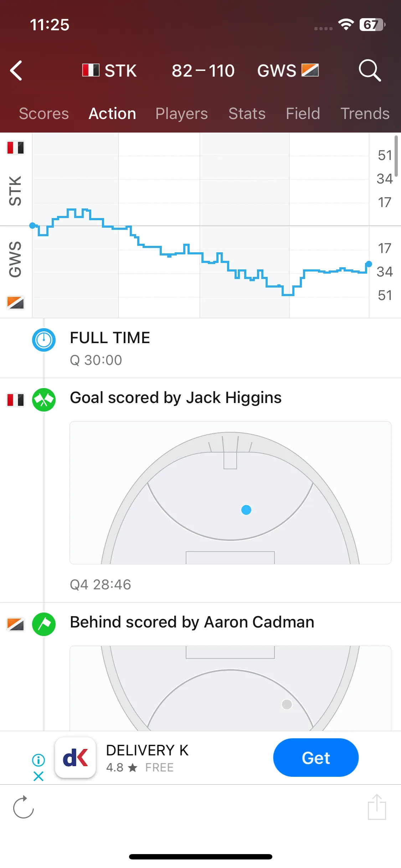Switch to the Stats tab

[247, 114]
